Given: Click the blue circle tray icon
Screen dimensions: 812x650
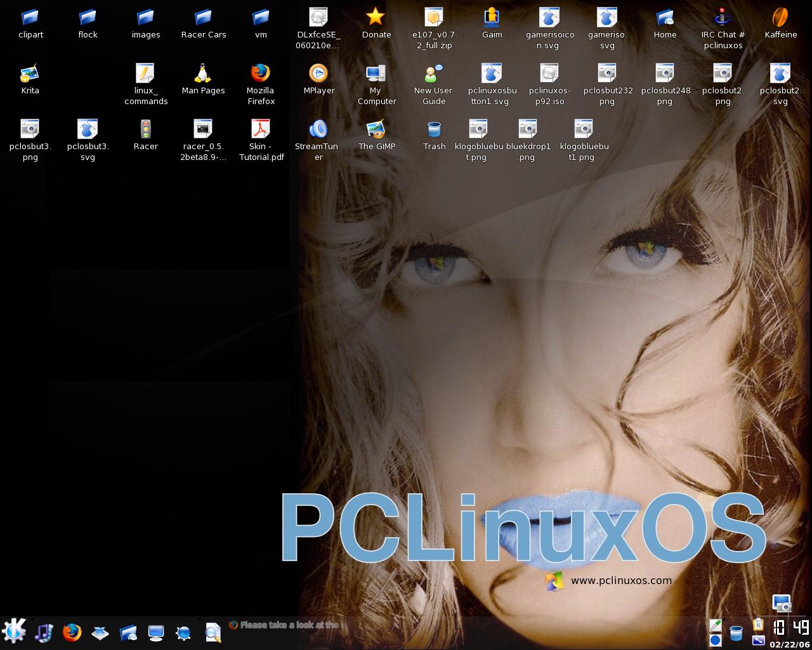Looking at the screenshot, I should pyautogui.click(x=716, y=640).
